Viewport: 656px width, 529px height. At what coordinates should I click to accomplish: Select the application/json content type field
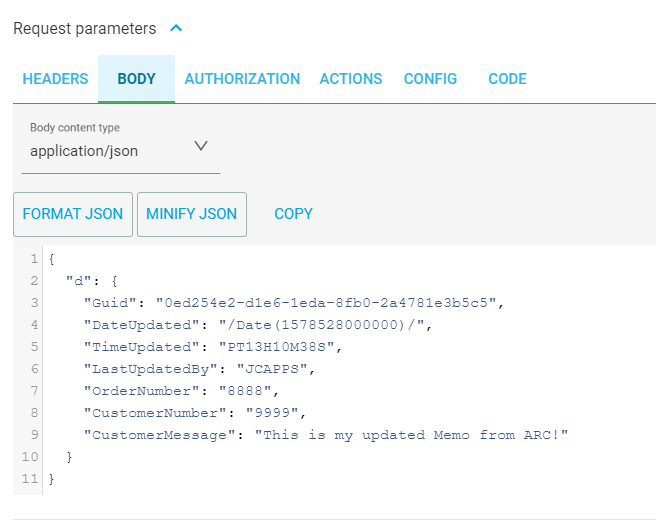click(x=120, y=151)
